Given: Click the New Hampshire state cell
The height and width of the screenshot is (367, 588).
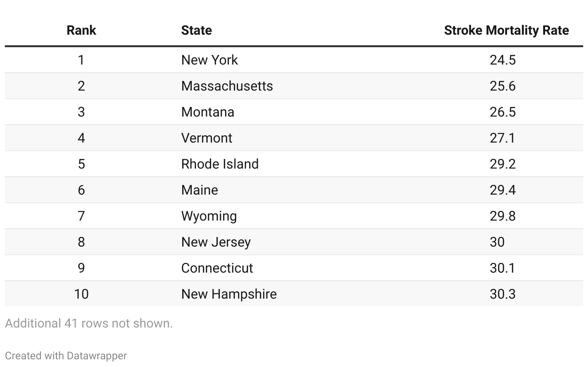Looking at the screenshot, I should coord(229,294).
